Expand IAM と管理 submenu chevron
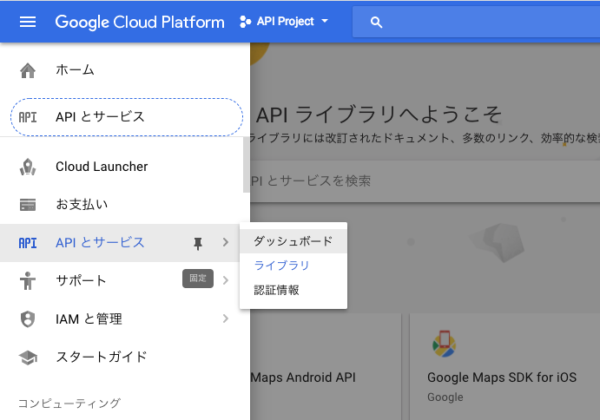The image size is (600, 420). (225, 318)
